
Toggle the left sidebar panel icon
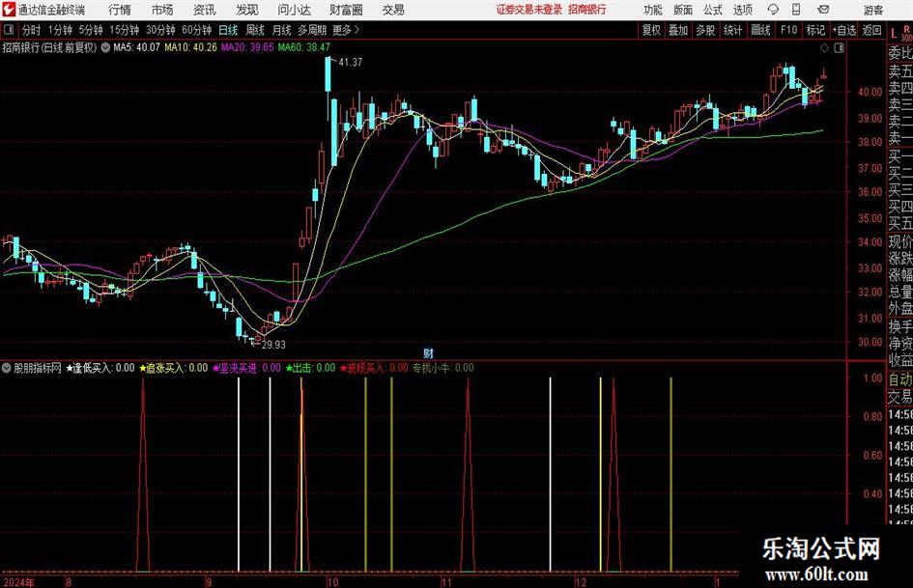click(8, 30)
